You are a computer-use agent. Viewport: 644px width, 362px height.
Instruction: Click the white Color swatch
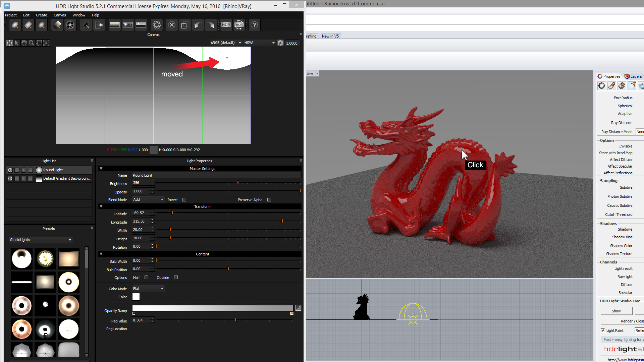coord(136,297)
